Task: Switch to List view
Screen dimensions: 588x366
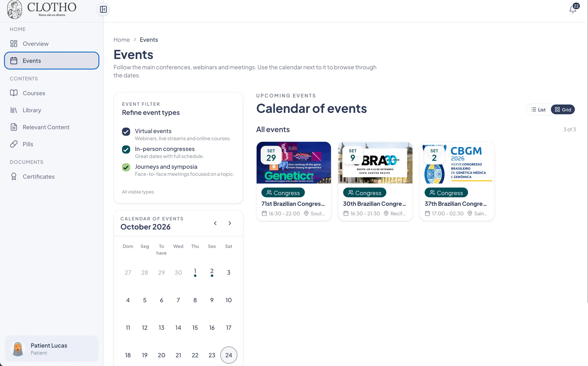Action: point(538,109)
